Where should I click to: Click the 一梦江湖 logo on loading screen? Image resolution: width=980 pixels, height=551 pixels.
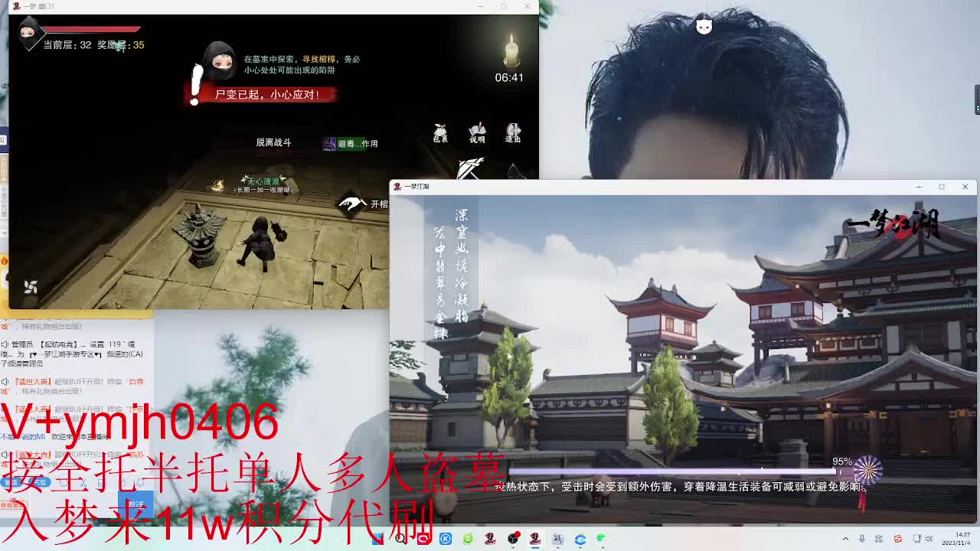click(893, 225)
